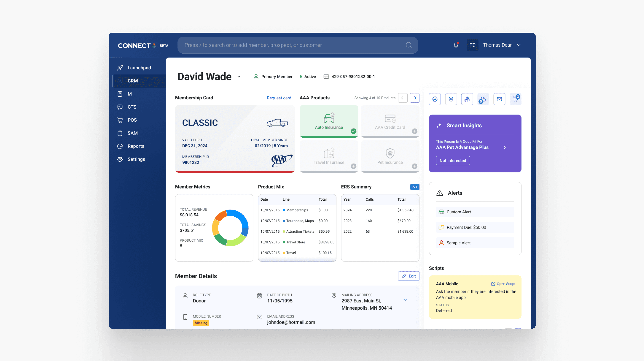Click the hand with coins payment icon
The image size is (644, 361).
click(467, 99)
